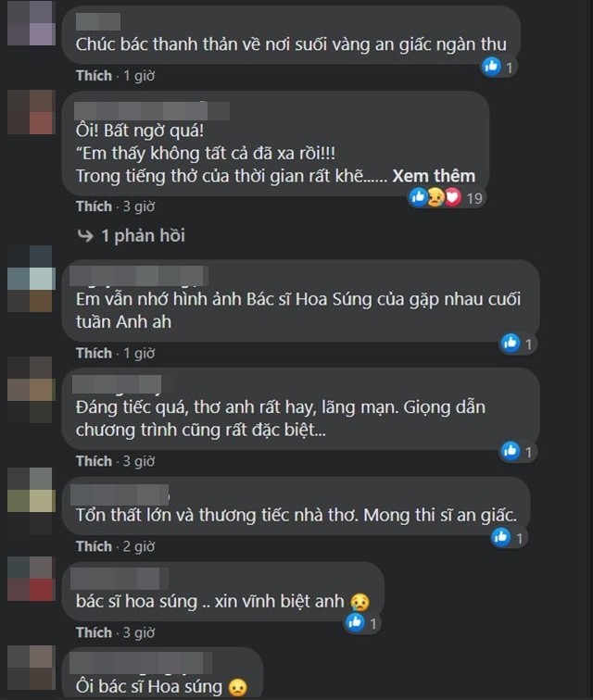593x700 pixels.
Task: Click like icon on 'Tổn thất lớn' comment
Action: coord(501,537)
